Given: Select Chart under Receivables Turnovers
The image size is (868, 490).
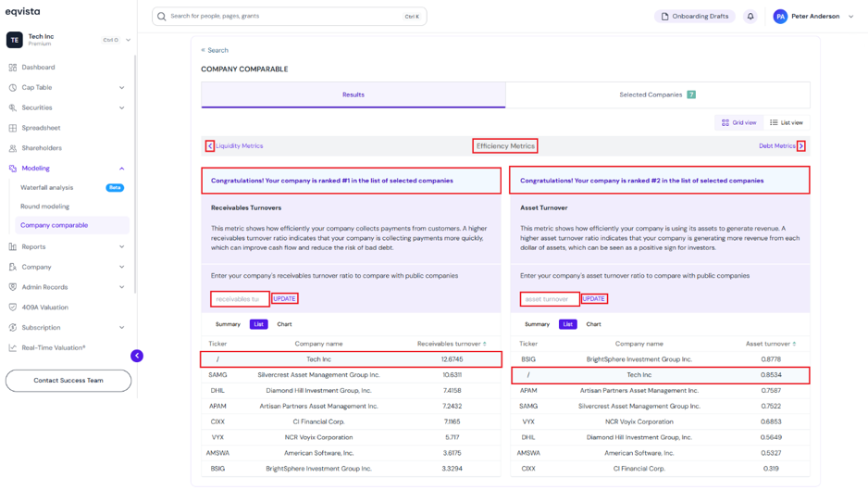Looking at the screenshot, I should (284, 324).
